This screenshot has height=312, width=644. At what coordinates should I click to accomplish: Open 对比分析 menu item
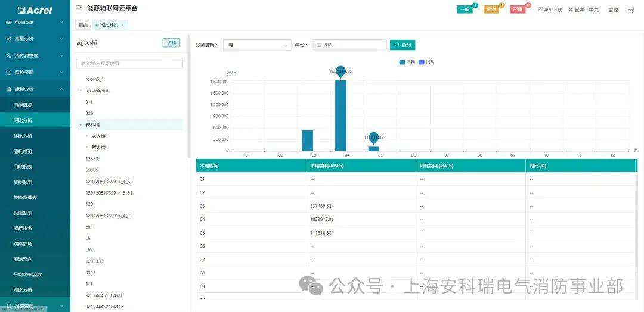pyautogui.click(x=35, y=290)
